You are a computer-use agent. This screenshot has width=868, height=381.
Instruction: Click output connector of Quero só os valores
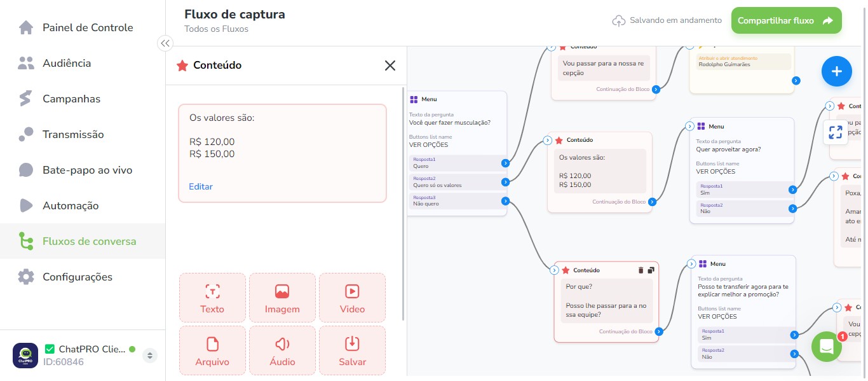(x=505, y=183)
